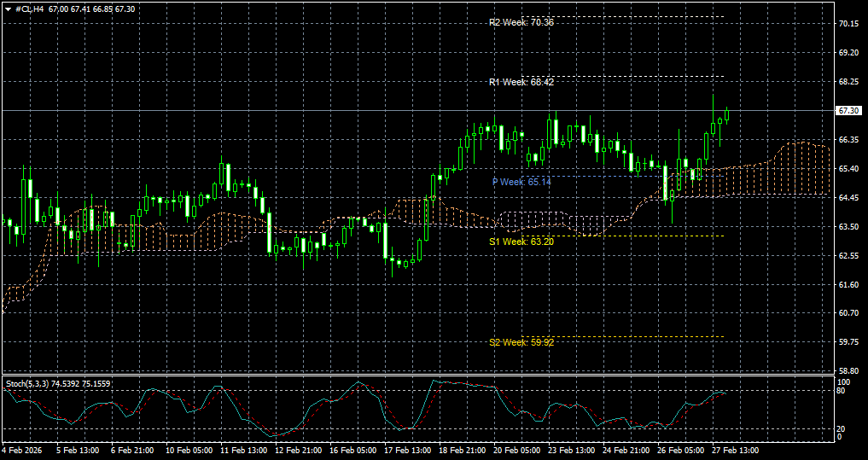Select the R1 Week: 68.42 label
Screen dimensions: 868x460
point(521,82)
